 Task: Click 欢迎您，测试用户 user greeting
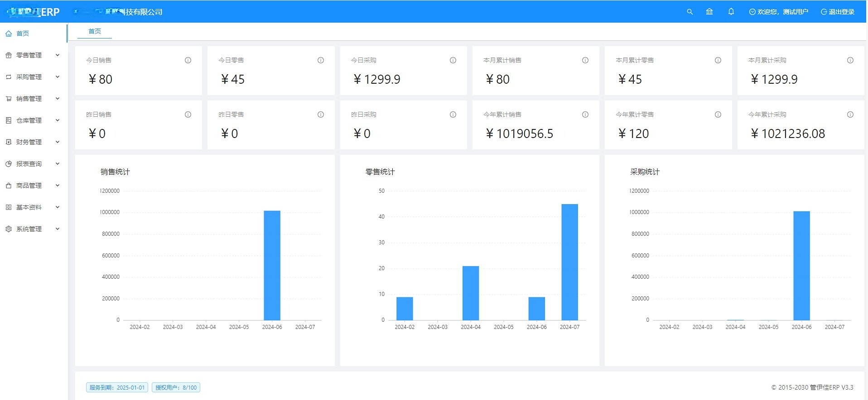(x=779, y=12)
